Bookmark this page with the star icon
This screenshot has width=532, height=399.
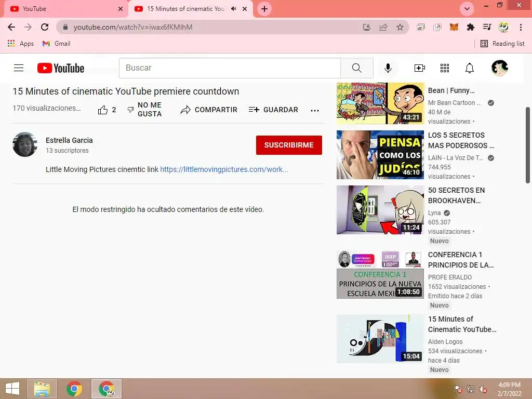pos(400,27)
